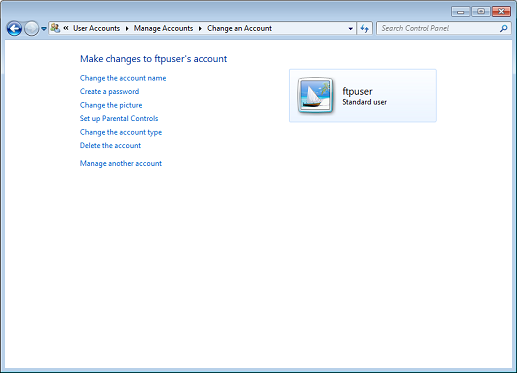
Task: Minimize the Control Panel window
Action: coord(461,12)
